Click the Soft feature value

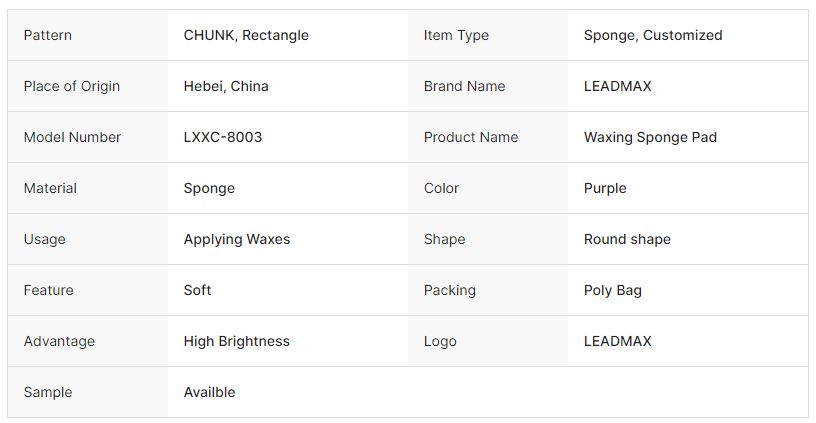click(x=198, y=290)
